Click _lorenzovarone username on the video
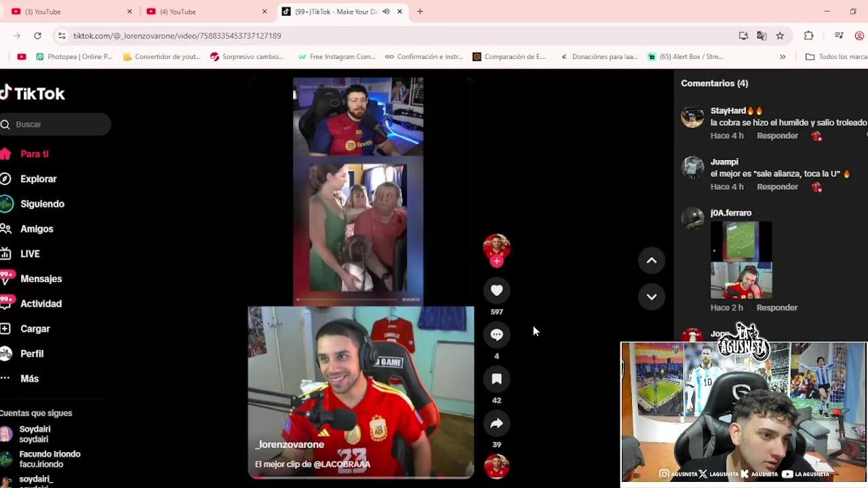This screenshot has width=868, height=488. tap(290, 445)
